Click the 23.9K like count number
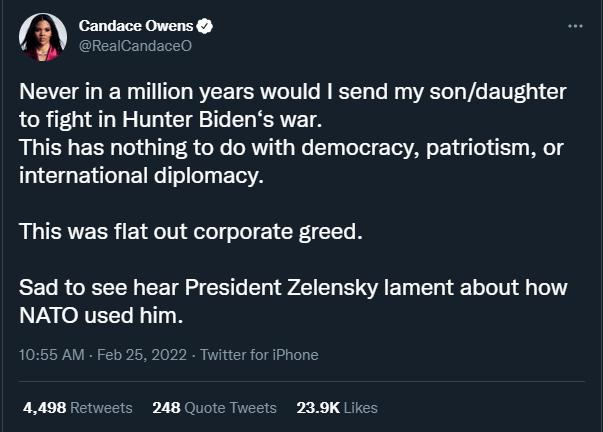 tap(318, 407)
